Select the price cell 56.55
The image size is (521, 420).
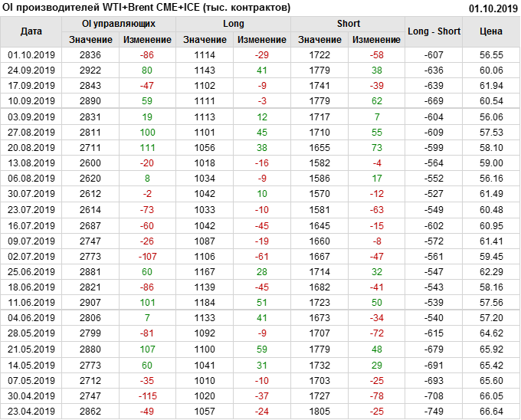[491, 55]
